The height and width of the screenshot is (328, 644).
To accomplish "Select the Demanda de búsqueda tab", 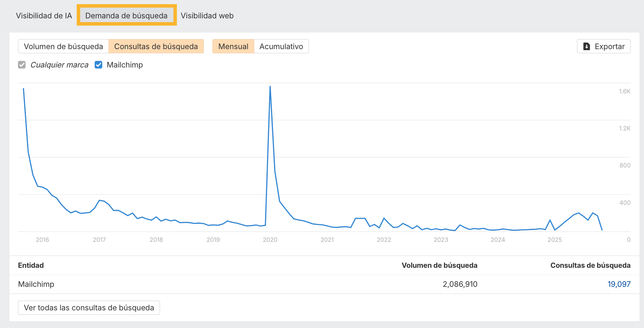I will (x=126, y=16).
